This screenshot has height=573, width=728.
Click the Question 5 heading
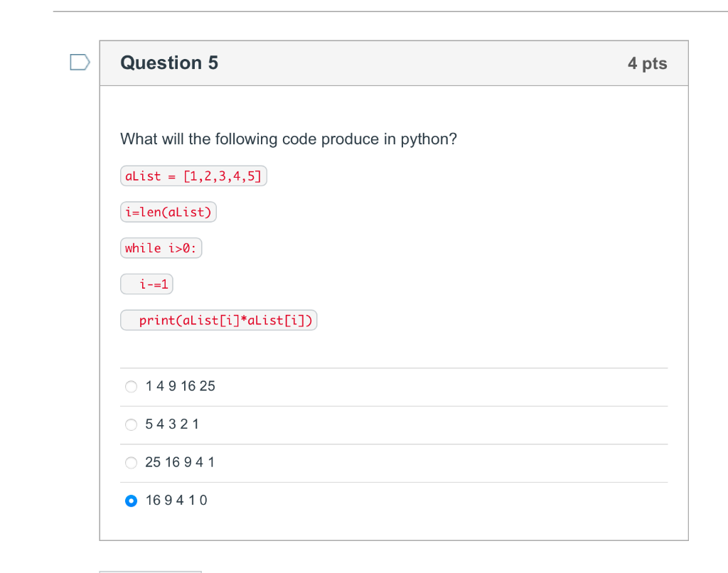pos(169,63)
